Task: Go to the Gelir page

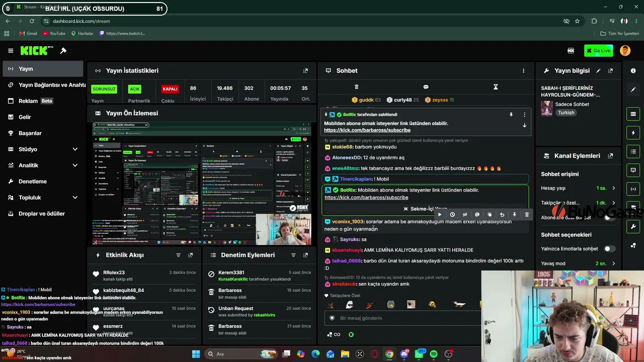Action: pyautogui.click(x=42, y=117)
